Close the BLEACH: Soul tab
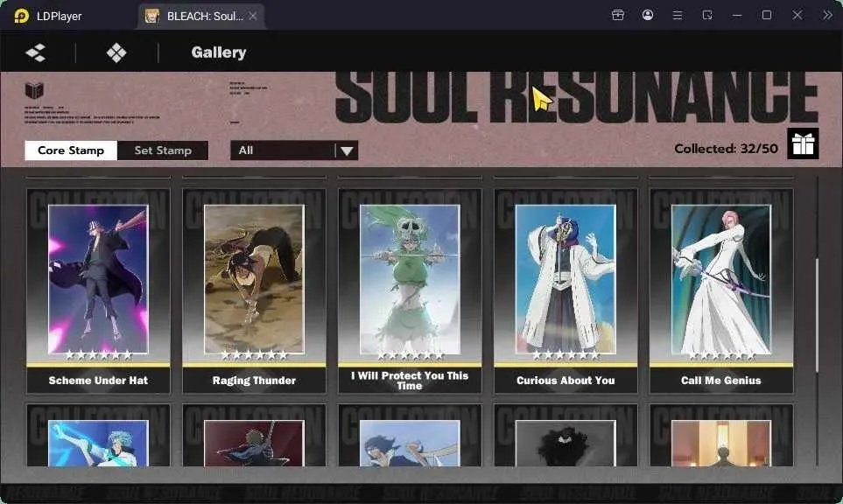This screenshot has width=843, height=504. (x=253, y=16)
